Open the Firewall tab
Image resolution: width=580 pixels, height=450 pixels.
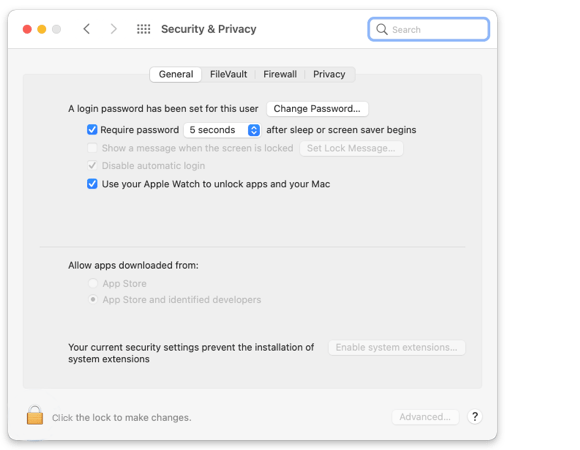(280, 74)
